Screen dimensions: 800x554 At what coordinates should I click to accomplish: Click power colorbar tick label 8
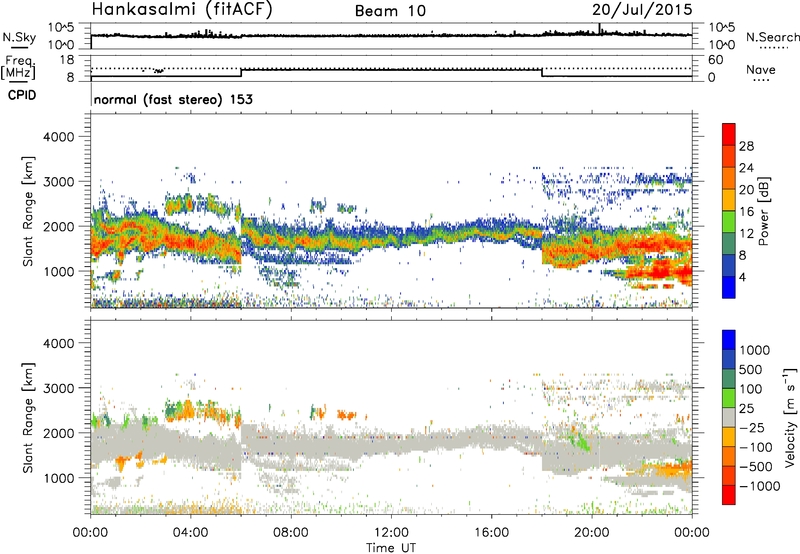743,256
